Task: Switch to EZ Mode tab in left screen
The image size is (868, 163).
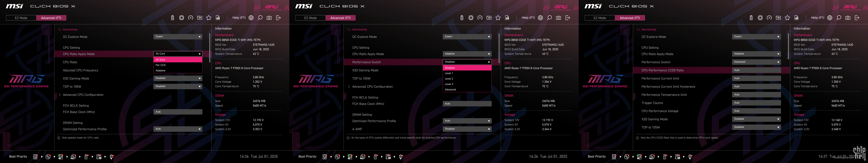Action: point(21,18)
